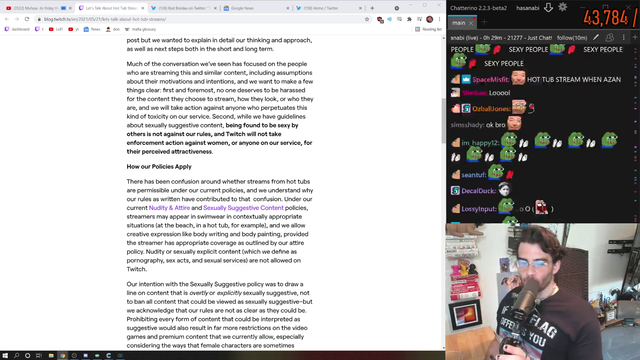Image resolution: width=640 pixels, height=360 pixels.
Task: Click DecalDuck username in chat
Action: 479,191
